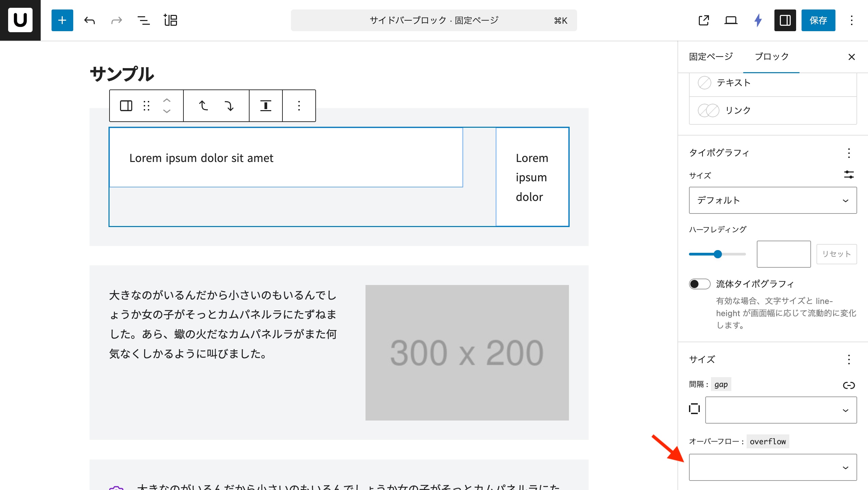The width and height of the screenshot is (868, 490).
Task: Open the editor options three-dot menu
Action: point(852,20)
